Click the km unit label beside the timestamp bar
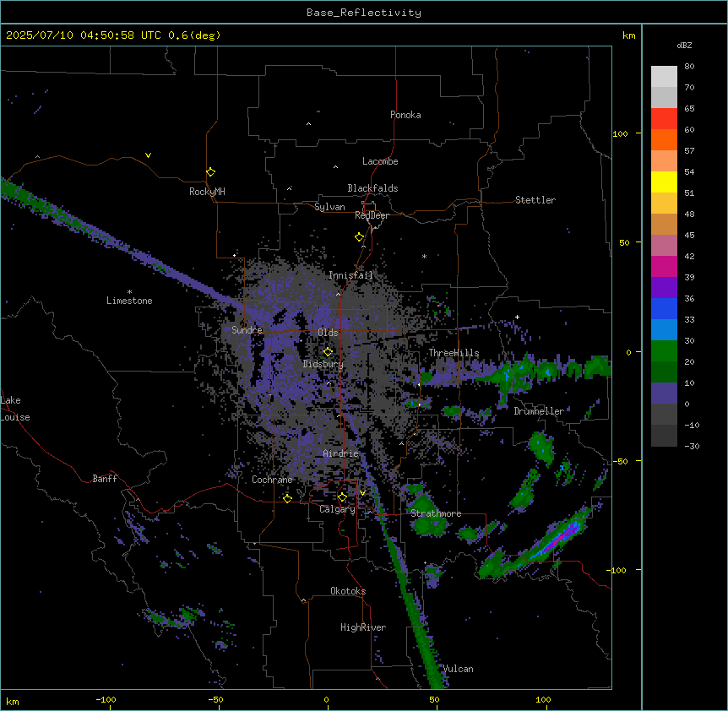Viewport: 728px width, 711px height. [x=628, y=35]
